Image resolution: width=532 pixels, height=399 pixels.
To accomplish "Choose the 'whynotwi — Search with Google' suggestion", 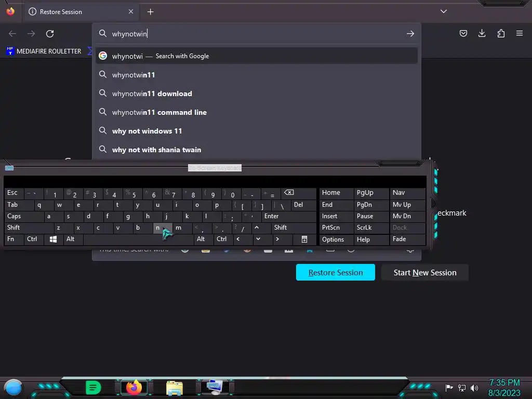I will [256, 56].
